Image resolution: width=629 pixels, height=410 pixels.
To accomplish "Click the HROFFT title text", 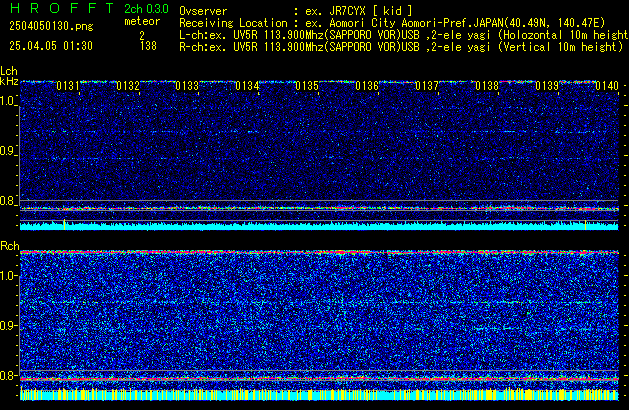I will tap(61, 8).
